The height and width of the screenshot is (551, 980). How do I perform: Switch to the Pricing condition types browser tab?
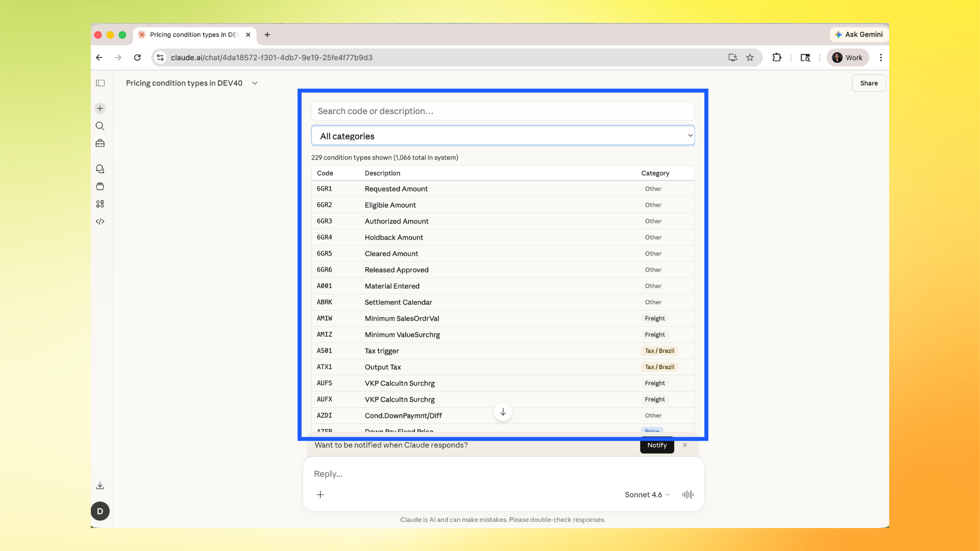click(x=191, y=35)
